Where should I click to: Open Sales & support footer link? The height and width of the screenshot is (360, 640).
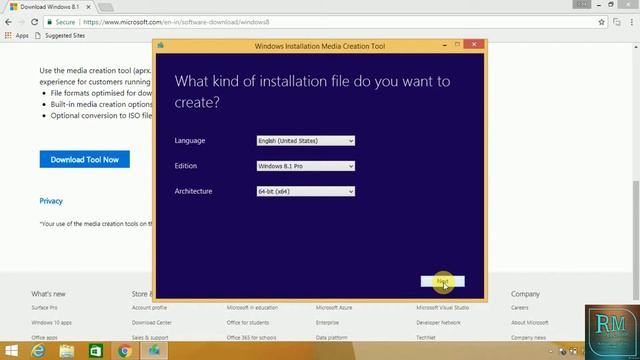pos(150,338)
